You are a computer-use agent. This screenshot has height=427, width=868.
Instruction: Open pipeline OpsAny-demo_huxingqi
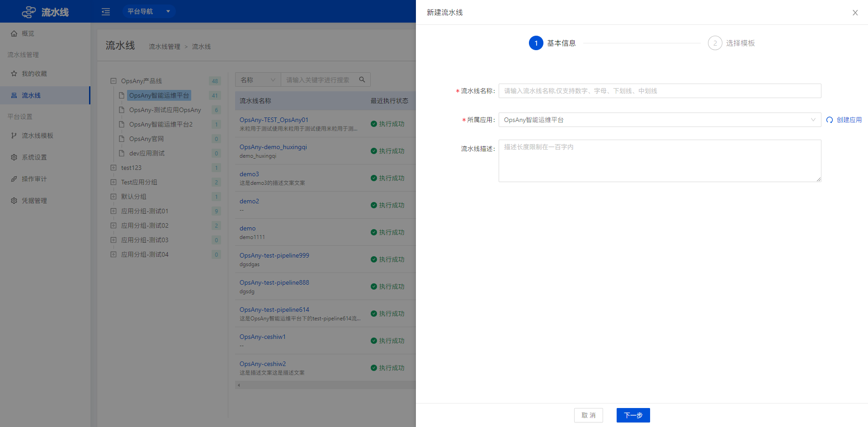tap(273, 147)
